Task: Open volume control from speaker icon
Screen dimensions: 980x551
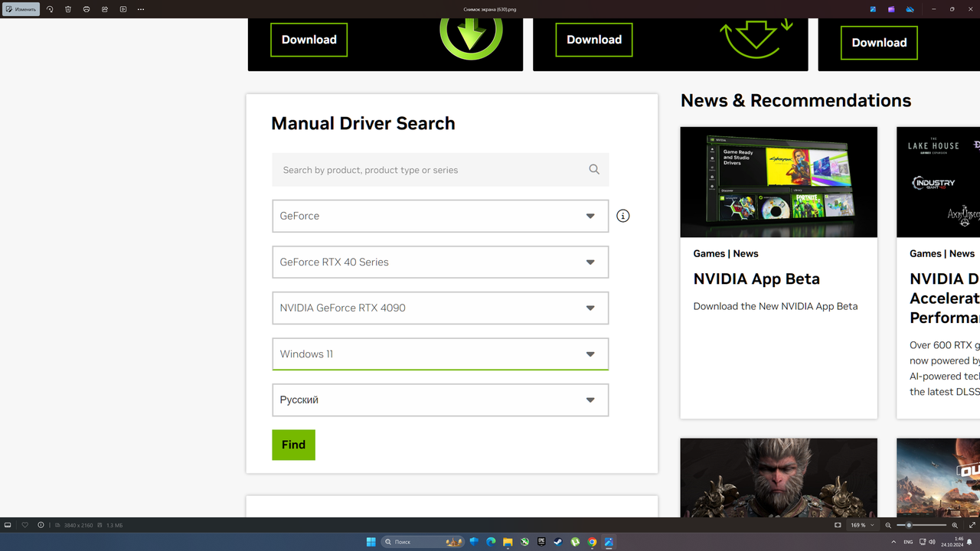Action: (932, 542)
